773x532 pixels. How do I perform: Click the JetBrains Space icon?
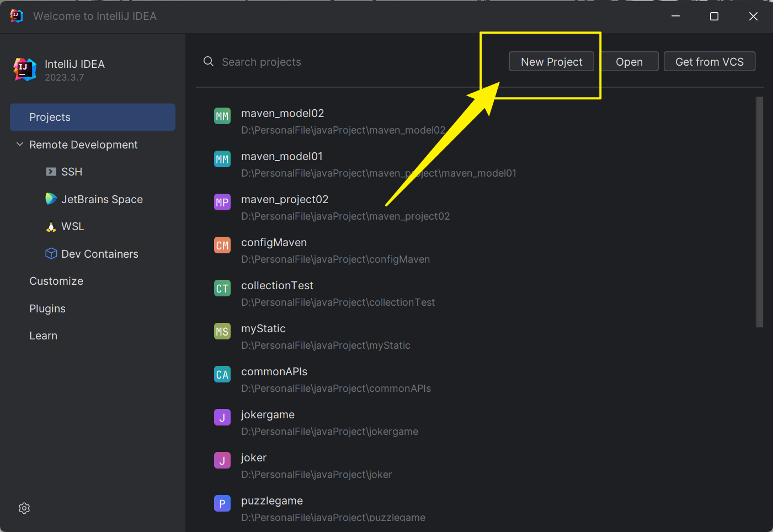(x=51, y=199)
